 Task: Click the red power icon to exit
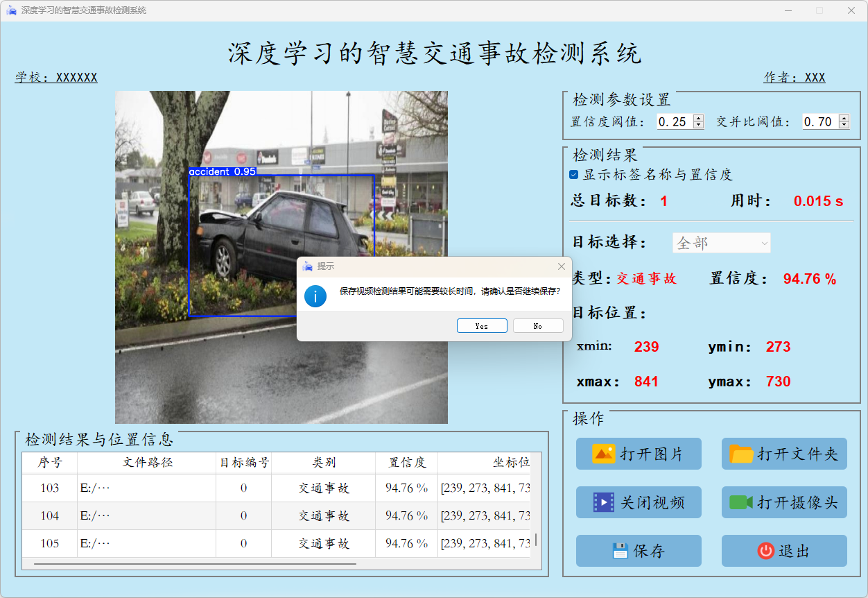click(765, 551)
